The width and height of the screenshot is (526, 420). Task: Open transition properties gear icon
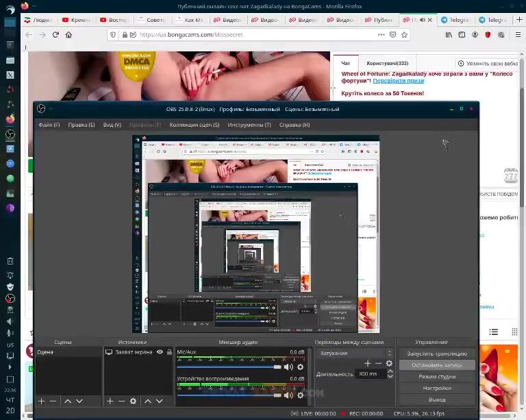click(x=389, y=364)
